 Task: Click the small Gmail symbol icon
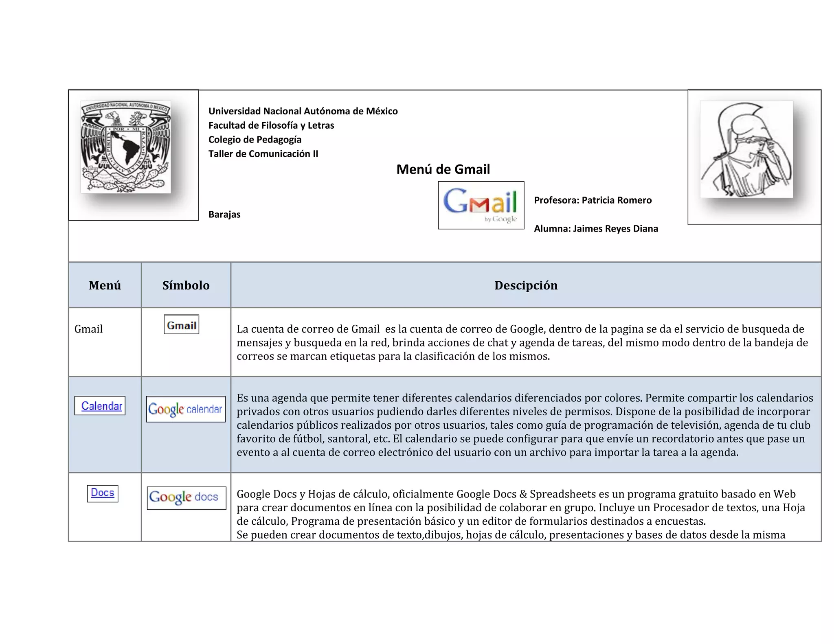tap(181, 324)
